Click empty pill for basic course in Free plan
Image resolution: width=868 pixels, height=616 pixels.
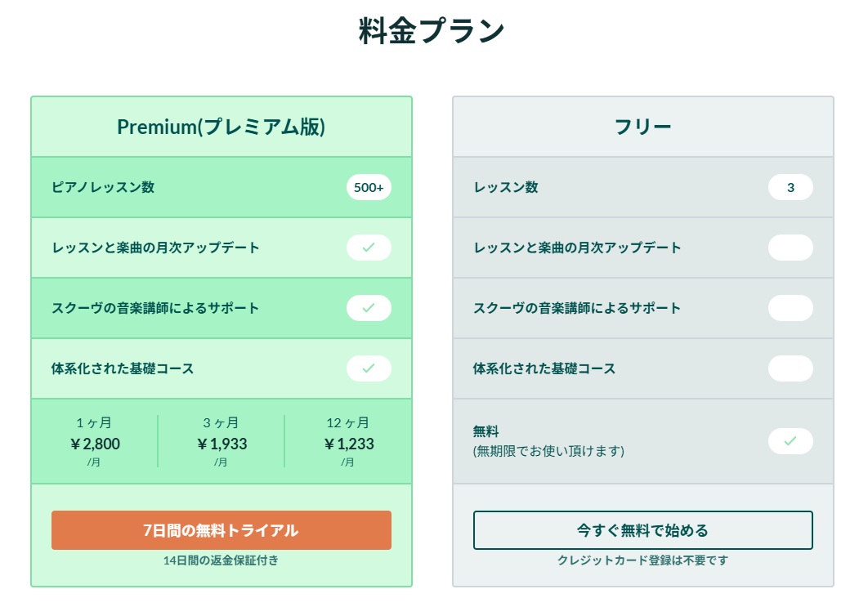pos(790,368)
